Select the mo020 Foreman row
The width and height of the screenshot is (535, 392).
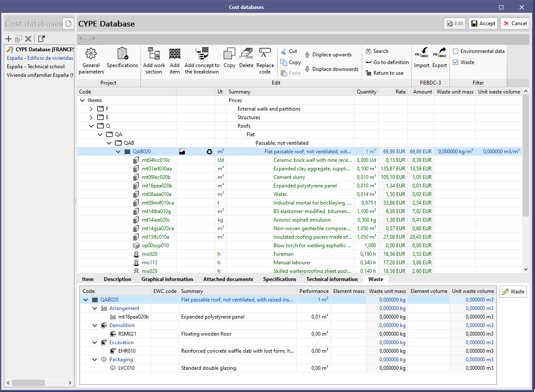(x=299, y=254)
